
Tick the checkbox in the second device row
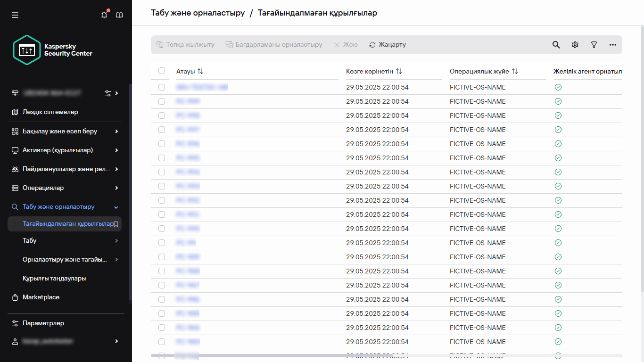[162, 101]
